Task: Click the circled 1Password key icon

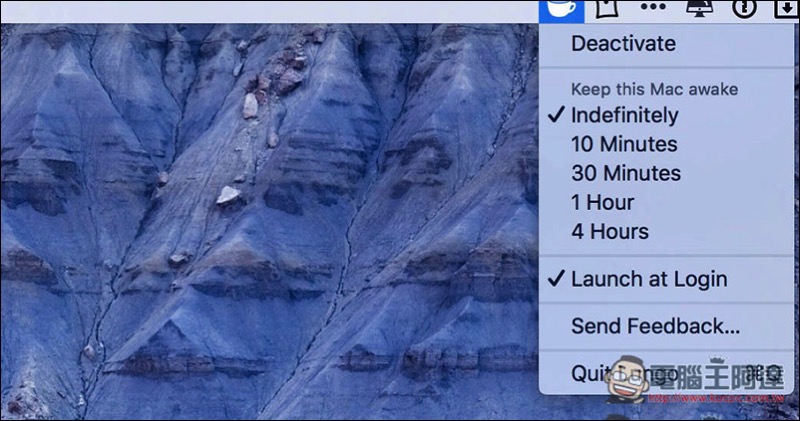Action: (x=743, y=9)
